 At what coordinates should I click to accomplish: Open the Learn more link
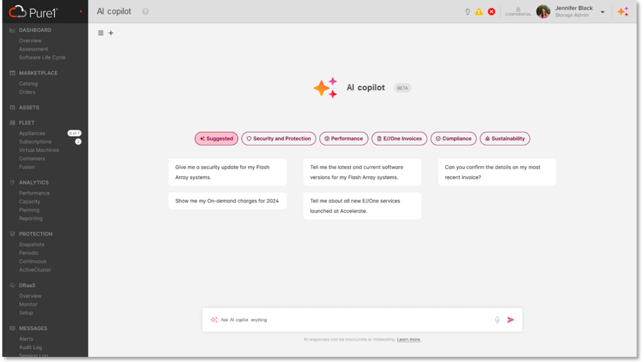click(409, 340)
